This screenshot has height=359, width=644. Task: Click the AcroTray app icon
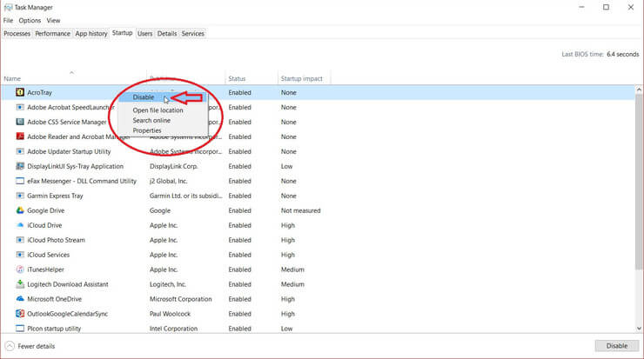(20, 92)
